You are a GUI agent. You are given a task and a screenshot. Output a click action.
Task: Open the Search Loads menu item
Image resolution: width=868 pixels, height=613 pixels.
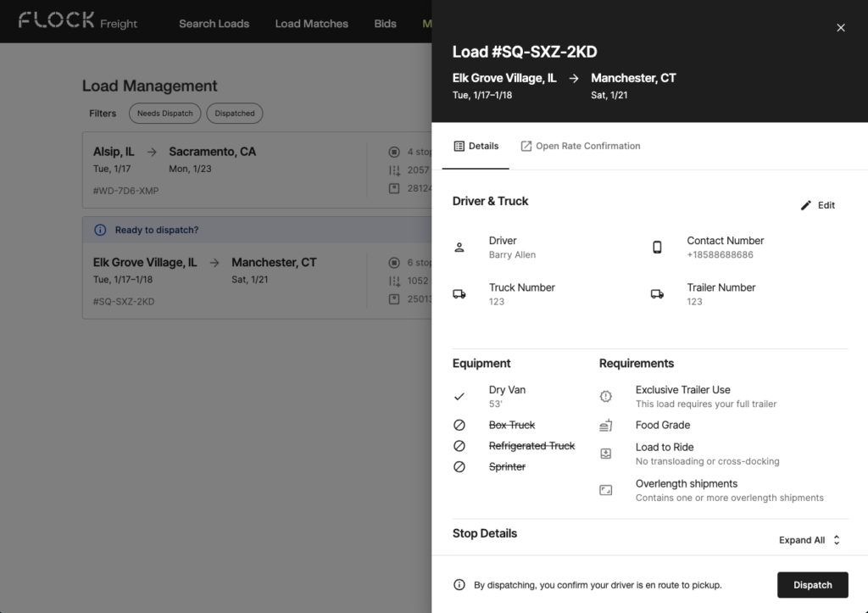coord(214,24)
